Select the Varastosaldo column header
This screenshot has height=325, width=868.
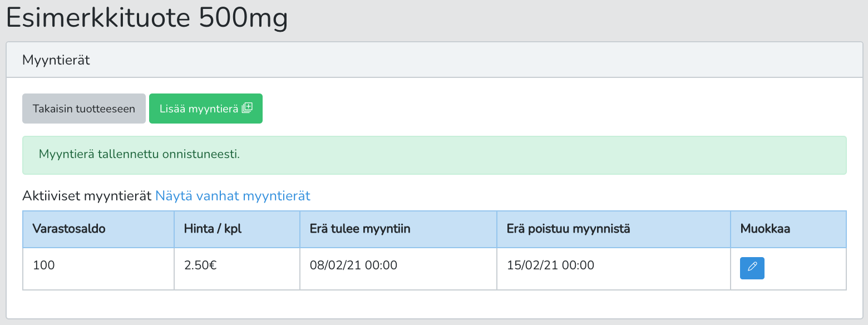point(98,229)
